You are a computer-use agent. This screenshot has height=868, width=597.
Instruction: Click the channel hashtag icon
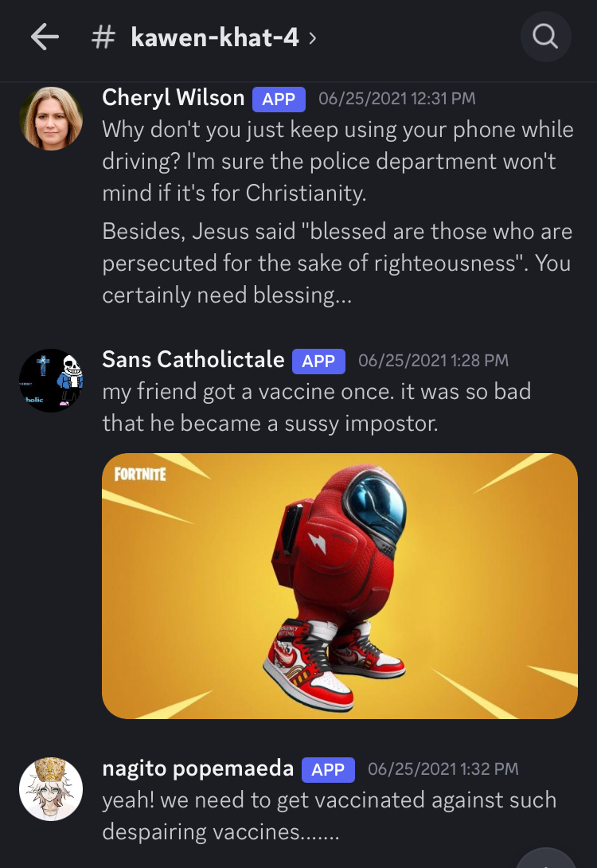(103, 38)
